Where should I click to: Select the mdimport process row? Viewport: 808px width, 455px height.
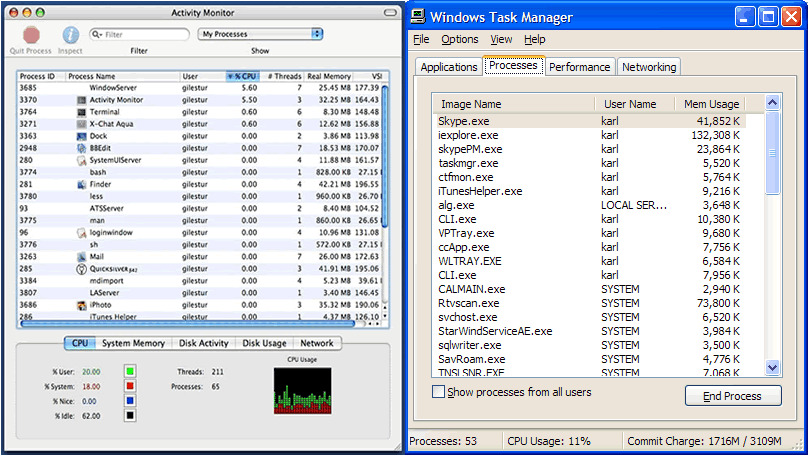199,281
